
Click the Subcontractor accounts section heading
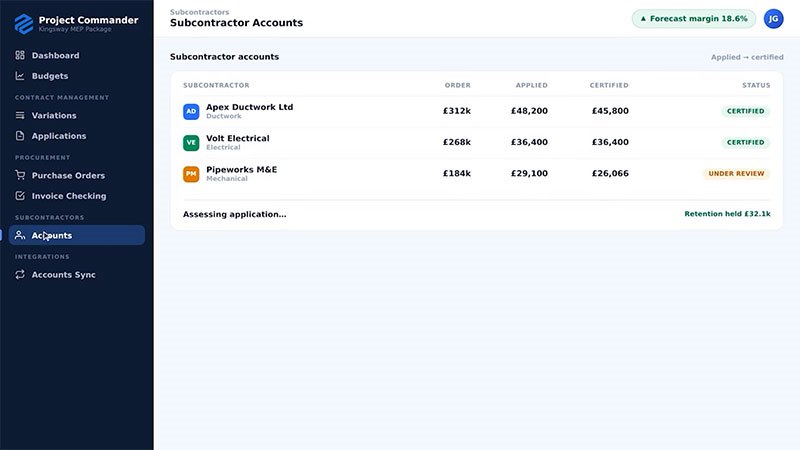coord(224,57)
